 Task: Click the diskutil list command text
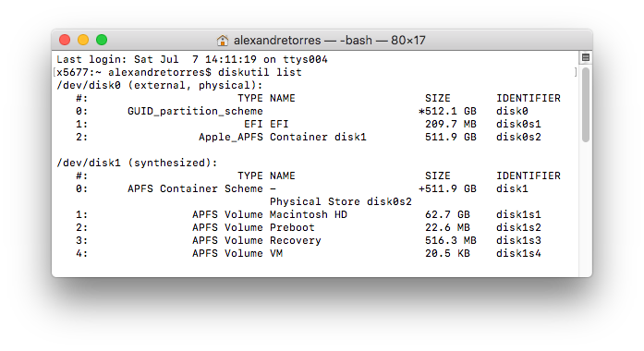260,72
